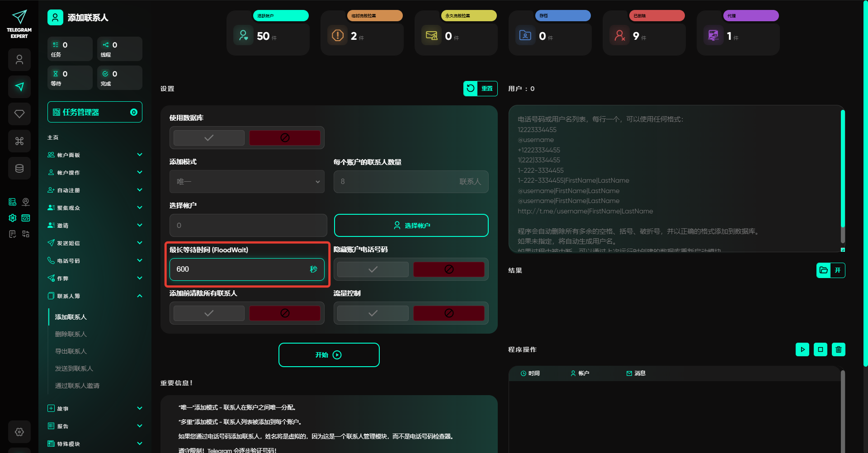This screenshot has height=453, width=868.
Task: Enable 使用数据库 with the checkmark toggle
Action: pos(209,138)
